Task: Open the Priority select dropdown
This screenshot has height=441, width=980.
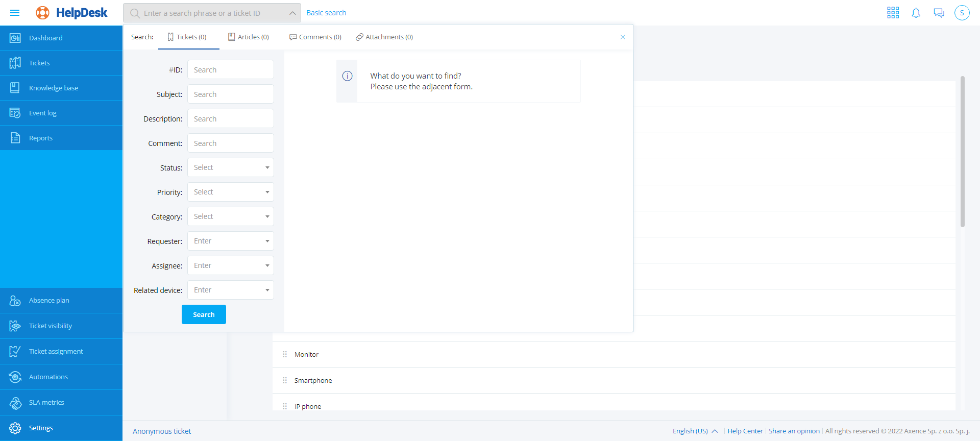Action: [230, 192]
